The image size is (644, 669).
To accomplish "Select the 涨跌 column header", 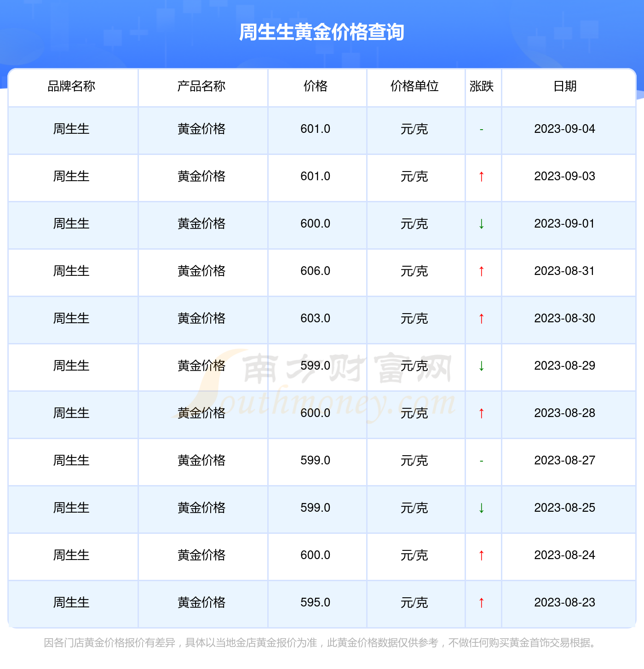I will (482, 86).
